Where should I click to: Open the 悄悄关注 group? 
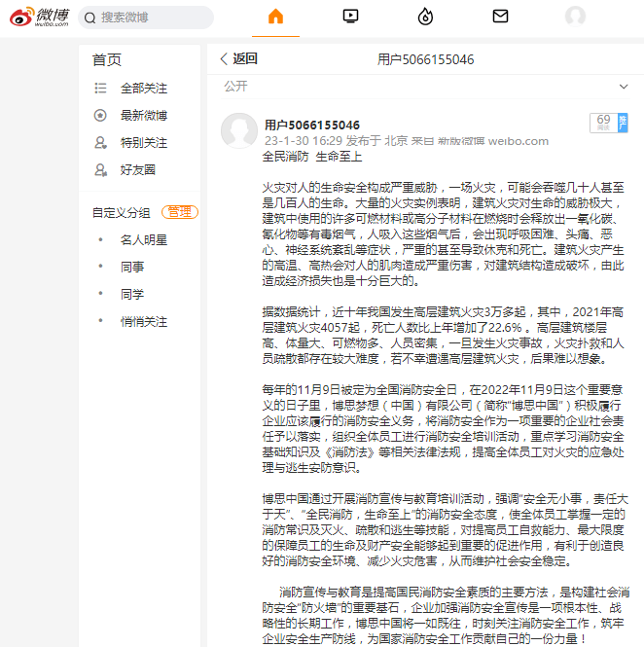point(144,322)
